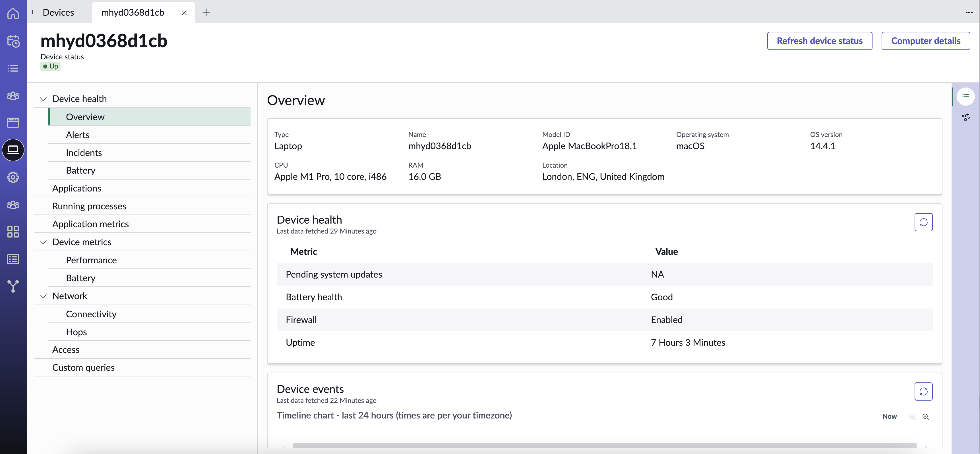Select the Battery health metric row
This screenshot has height=454, width=980.
tap(605, 297)
